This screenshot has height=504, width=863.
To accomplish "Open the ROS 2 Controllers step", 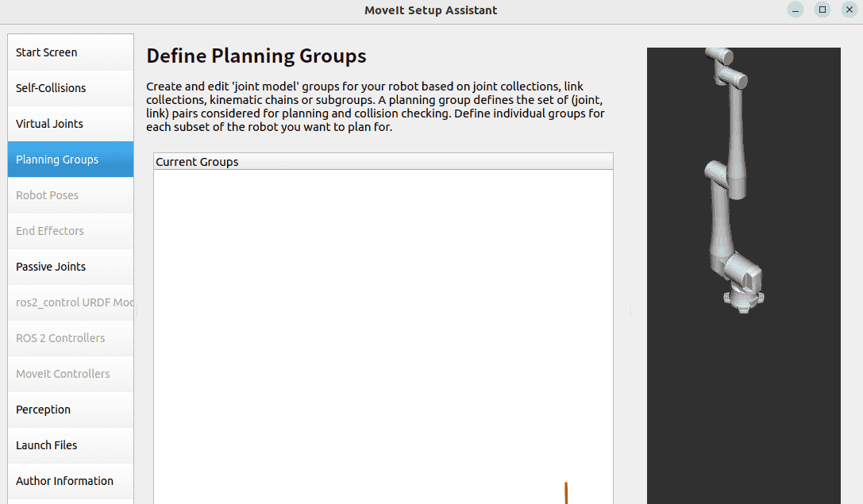I will pos(71,338).
